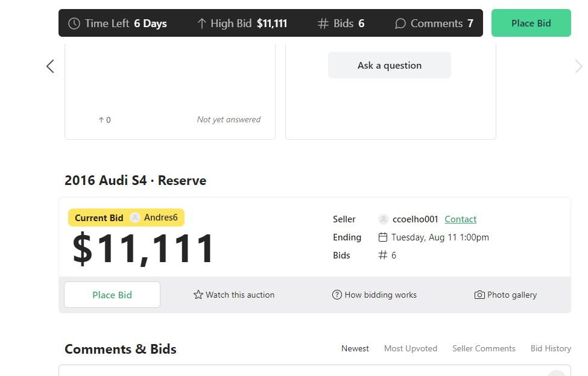Click the clock icon beside Time Left
The width and height of the screenshot is (588, 376).
pos(74,23)
